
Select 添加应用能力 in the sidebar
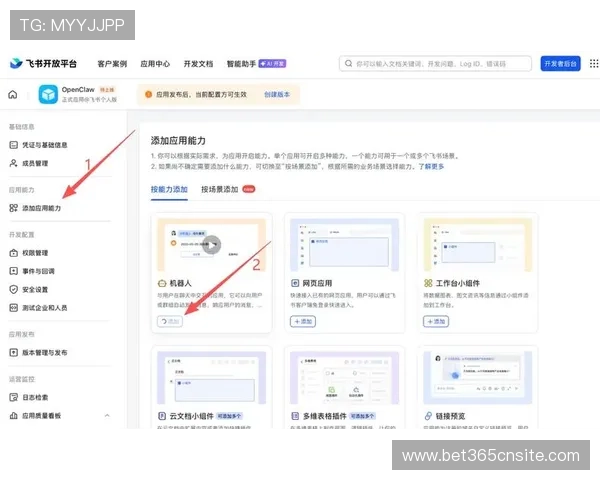40,208
